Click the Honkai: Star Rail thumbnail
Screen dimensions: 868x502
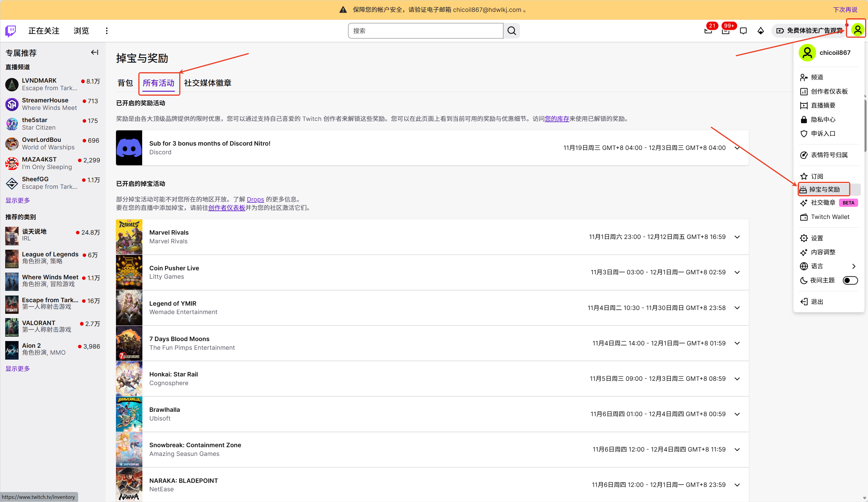(129, 378)
